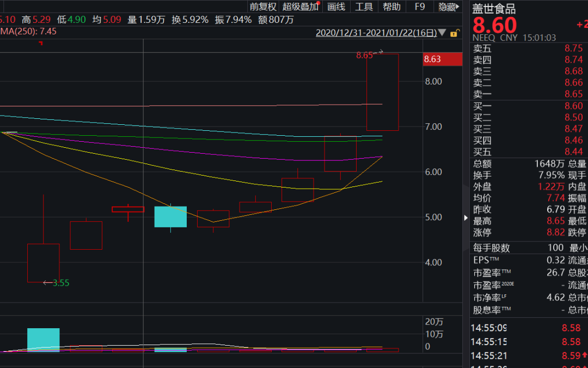Open the 工具 menu
The width and height of the screenshot is (588, 368).
364,7
